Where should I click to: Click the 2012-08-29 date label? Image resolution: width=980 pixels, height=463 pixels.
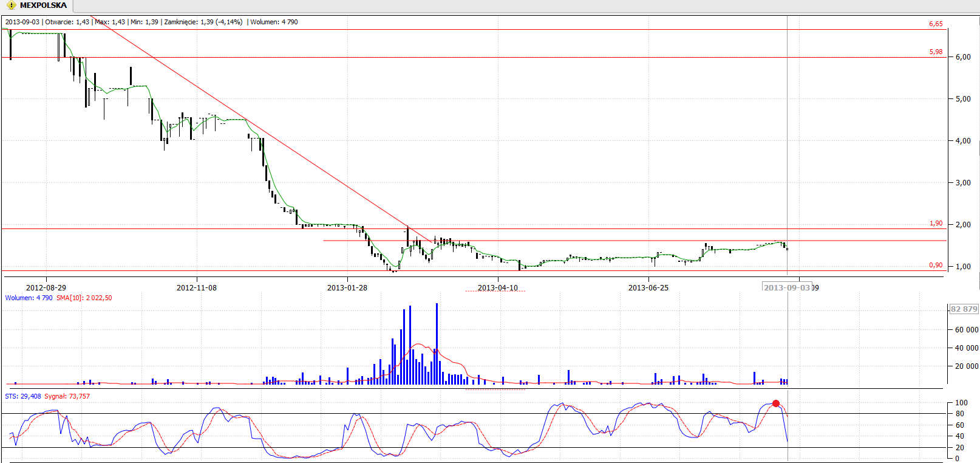(46, 288)
